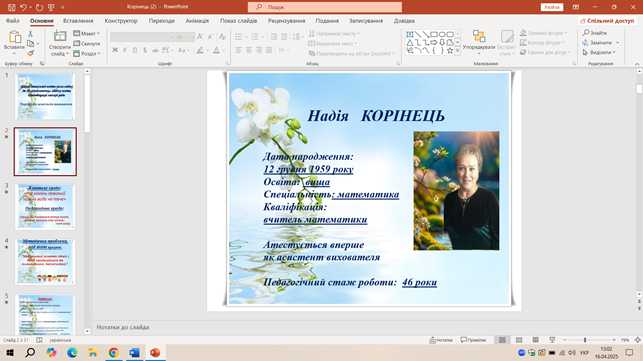Switch to the Показ слайдів tab
643x361 pixels.
pos(238,21)
